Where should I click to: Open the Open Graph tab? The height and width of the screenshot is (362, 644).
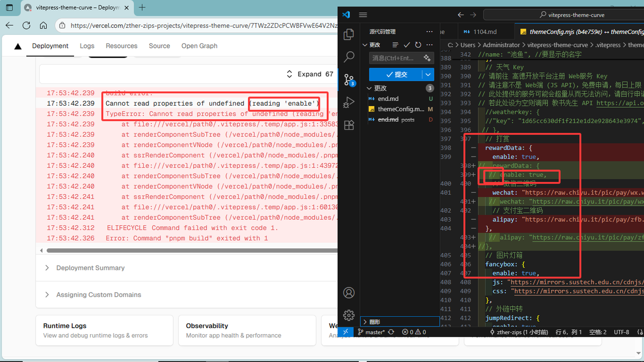pyautogui.click(x=199, y=46)
